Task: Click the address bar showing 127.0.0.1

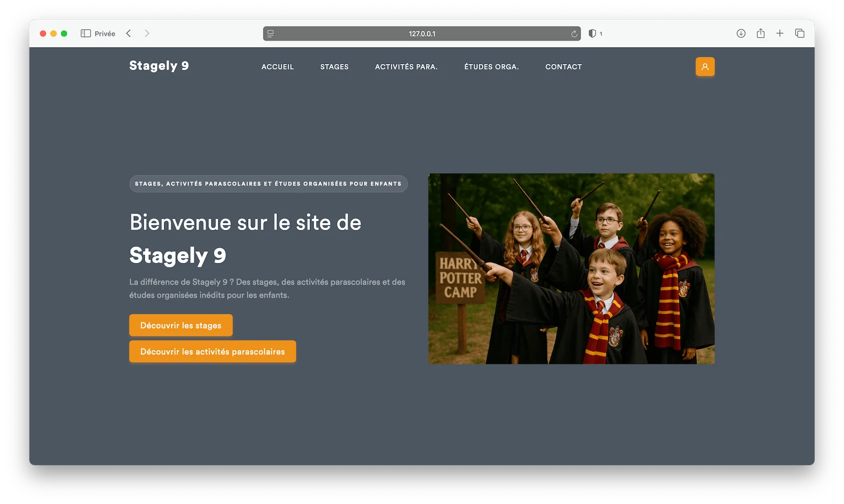Action: 422,34
